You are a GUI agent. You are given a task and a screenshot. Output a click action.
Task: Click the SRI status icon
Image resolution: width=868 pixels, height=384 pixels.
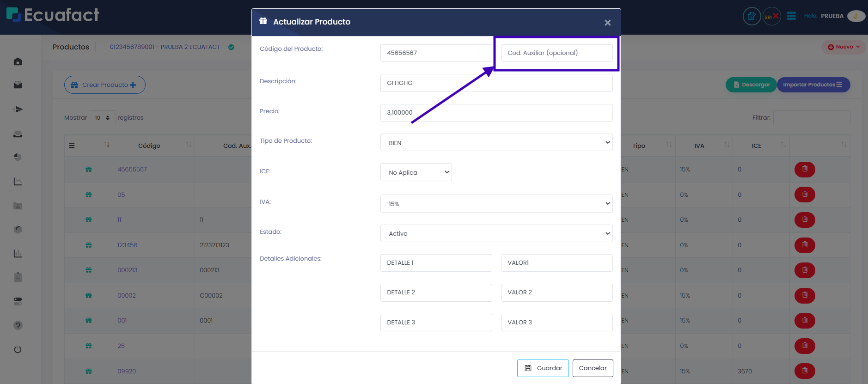tap(771, 16)
